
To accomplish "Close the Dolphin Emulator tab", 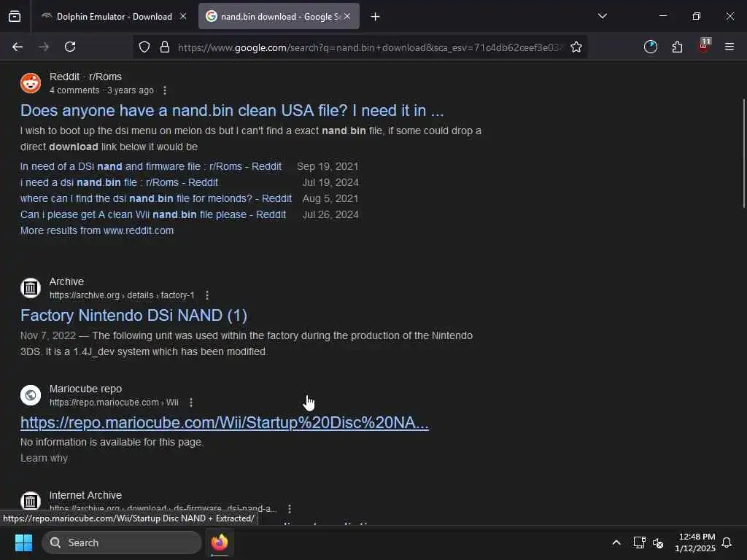I will coord(183,16).
